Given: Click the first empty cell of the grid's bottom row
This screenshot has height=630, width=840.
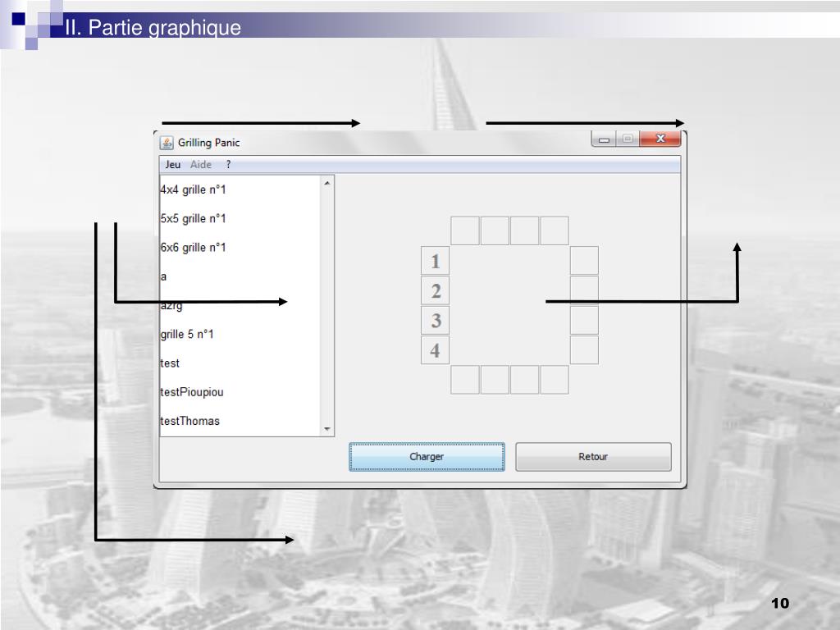Looking at the screenshot, I should pos(465,380).
